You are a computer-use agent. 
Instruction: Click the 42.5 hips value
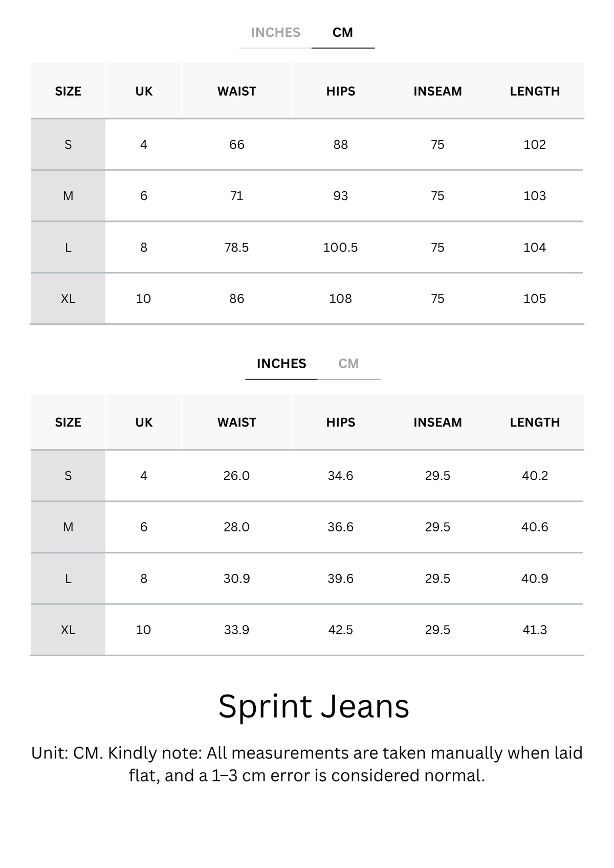point(340,630)
